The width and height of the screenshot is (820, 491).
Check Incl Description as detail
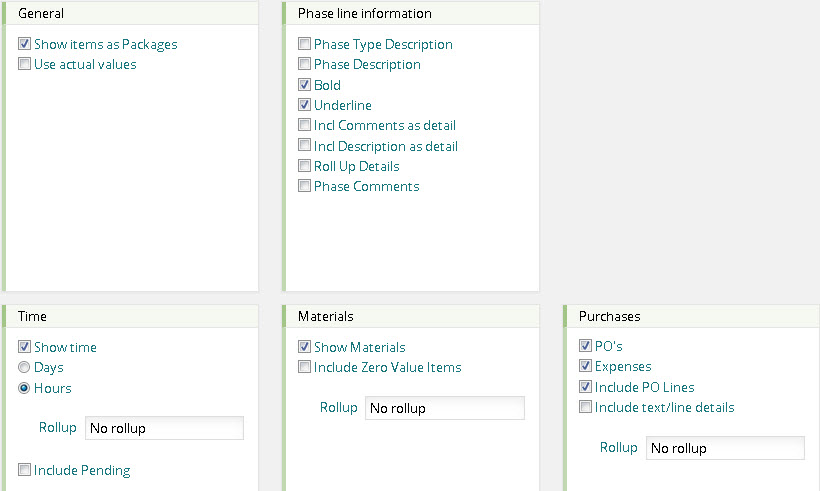tap(305, 146)
